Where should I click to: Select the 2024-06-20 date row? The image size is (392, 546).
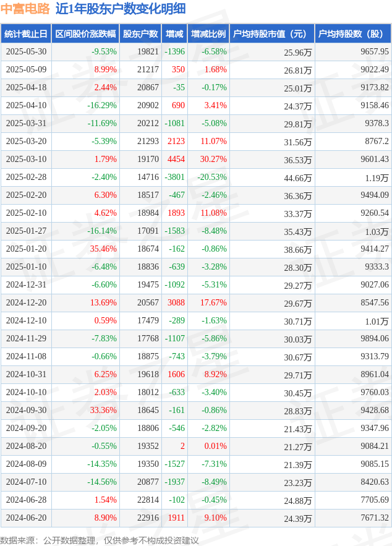pos(196,518)
